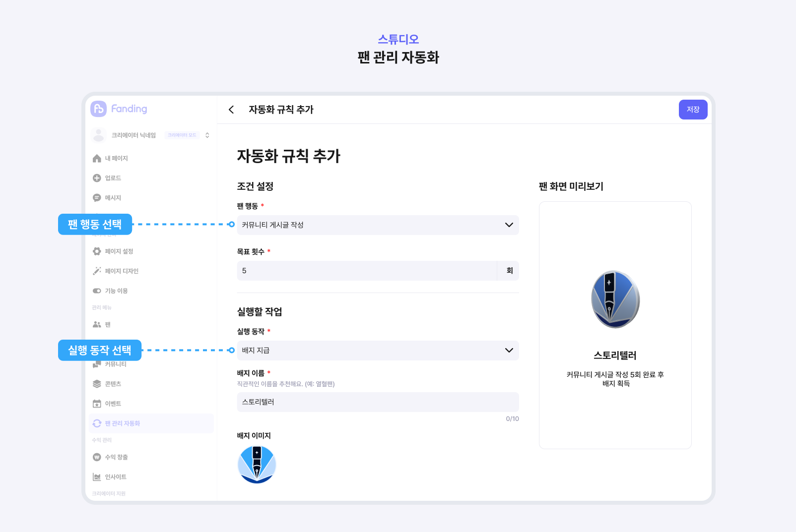Open 콘텐츠 layers icon in sidebar
This screenshot has width=796, height=532.
click(x=97, y=384)
